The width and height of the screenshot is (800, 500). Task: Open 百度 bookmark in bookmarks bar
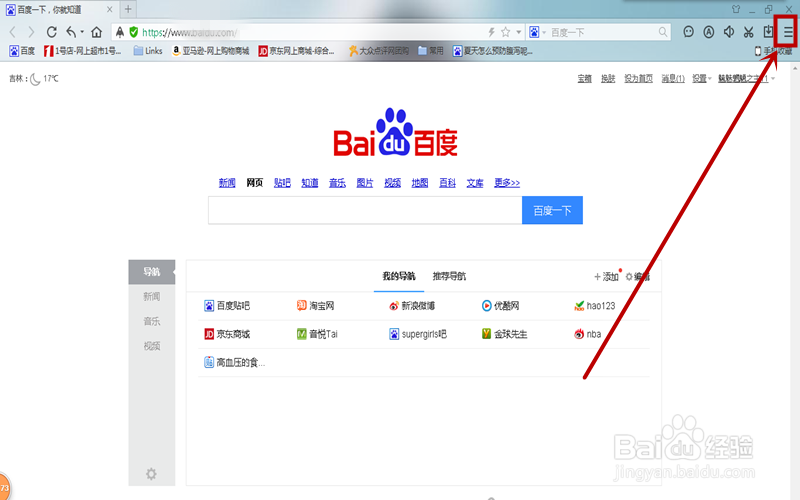[22, 51]
